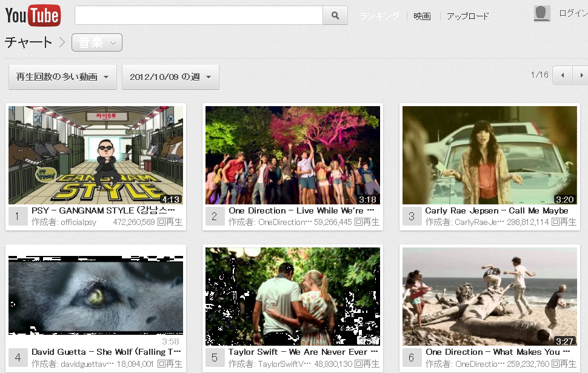Open 再生回数の多い動画 sort dropdown
Screen dimensions: 588x373
(x=62, y=77)
